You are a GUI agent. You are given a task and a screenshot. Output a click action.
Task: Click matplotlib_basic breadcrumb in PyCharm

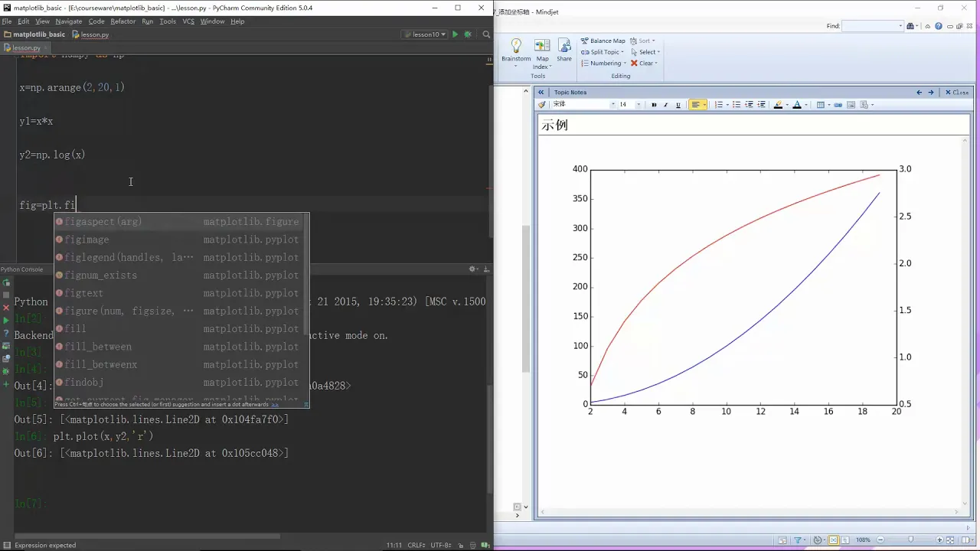[x=34, y=34]
